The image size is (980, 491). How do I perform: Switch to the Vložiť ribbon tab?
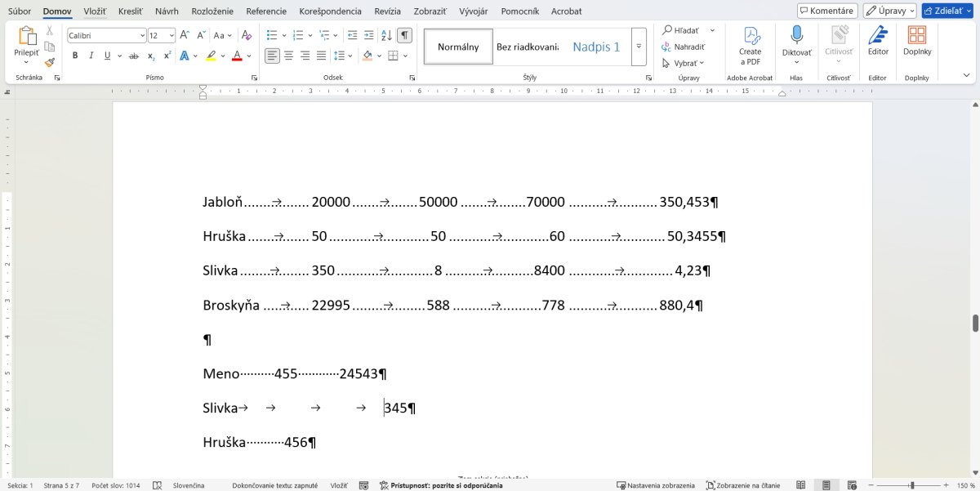coord(95,11)
